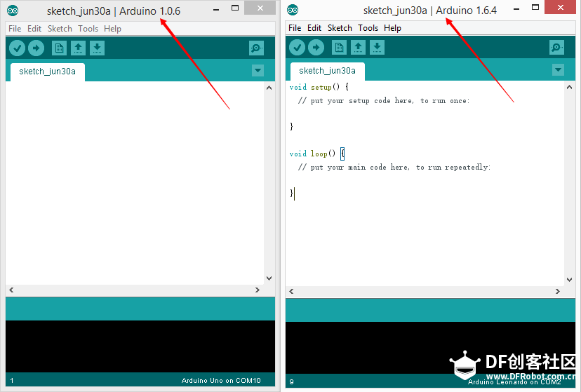Open Serial Monitor in Arduino 1.6.4 window
This screenshot has width=581, height=392.
556,48
